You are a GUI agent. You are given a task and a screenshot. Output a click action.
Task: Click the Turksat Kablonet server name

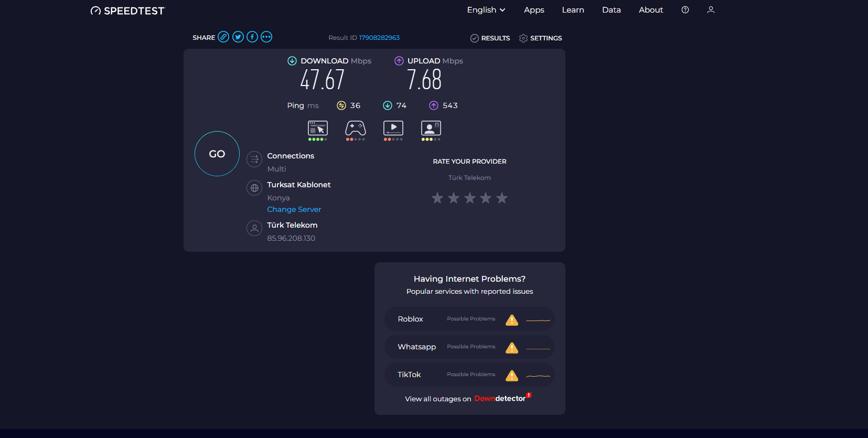point(299,185)
